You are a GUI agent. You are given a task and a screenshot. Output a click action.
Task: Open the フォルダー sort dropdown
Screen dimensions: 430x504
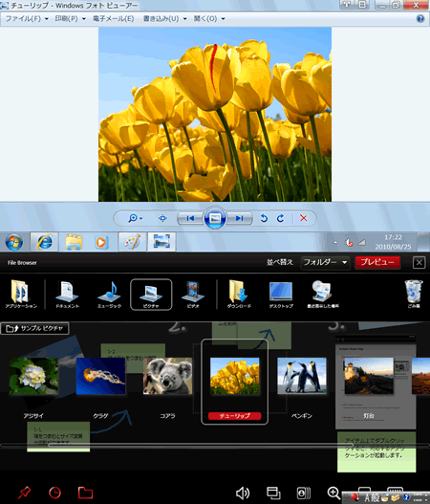click(325, 262)
